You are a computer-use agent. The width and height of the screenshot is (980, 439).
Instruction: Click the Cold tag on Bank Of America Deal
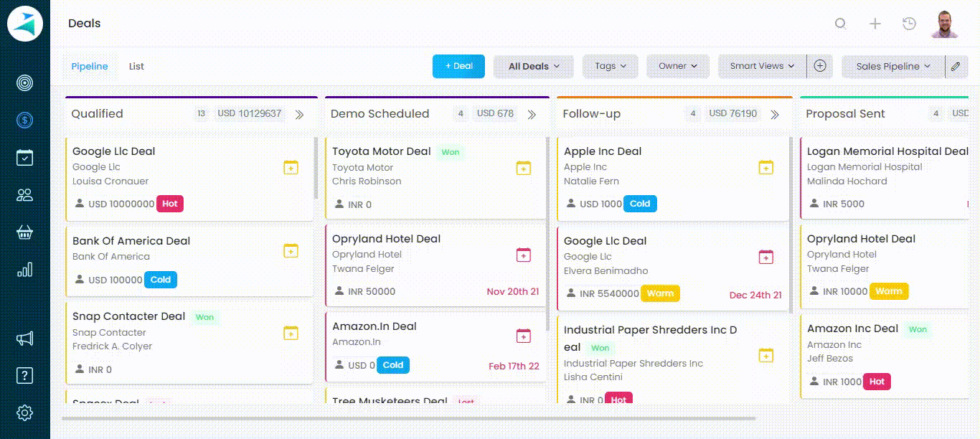(x=161, y=280)
